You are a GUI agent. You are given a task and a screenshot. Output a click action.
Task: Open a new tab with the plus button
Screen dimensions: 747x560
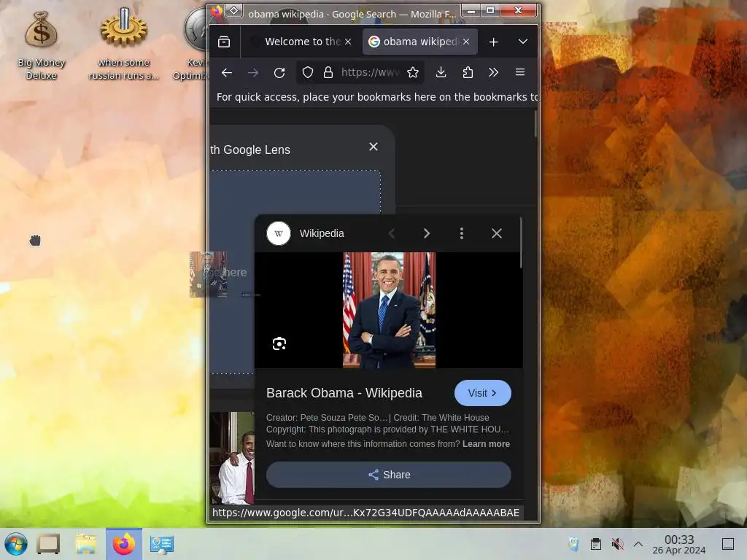(x=494, y=42)
